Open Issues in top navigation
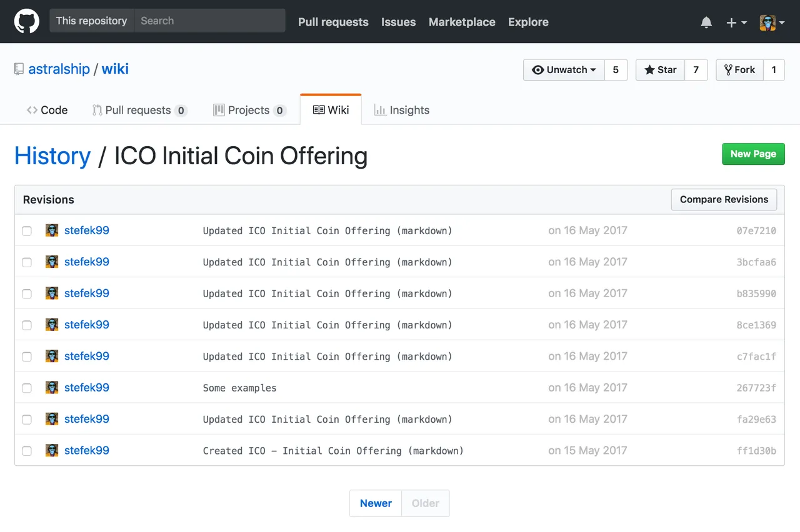The width and height of the screenshot is (800, 532). click(x=398, y=22)
